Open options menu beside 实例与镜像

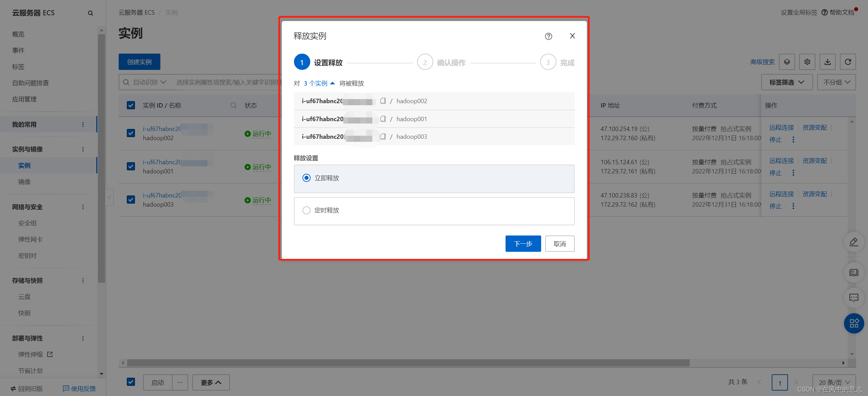click(x=83, y=149)
